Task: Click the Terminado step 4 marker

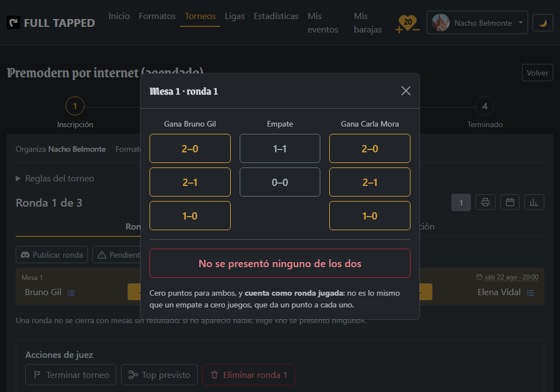Action: pyautogui.click(x=484, y=106)
